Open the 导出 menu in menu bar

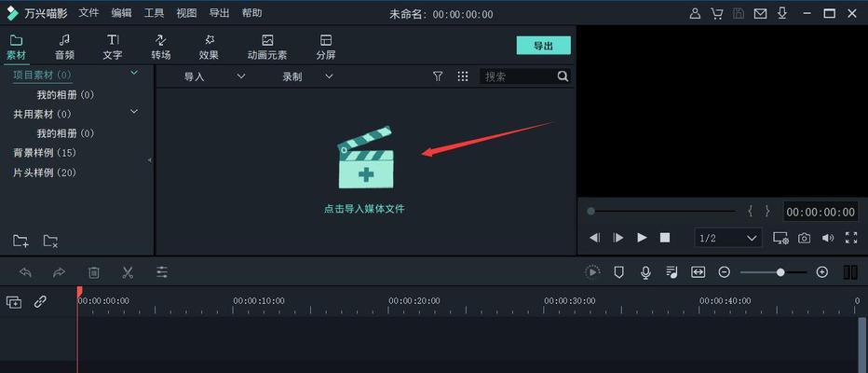coord(219,13)
